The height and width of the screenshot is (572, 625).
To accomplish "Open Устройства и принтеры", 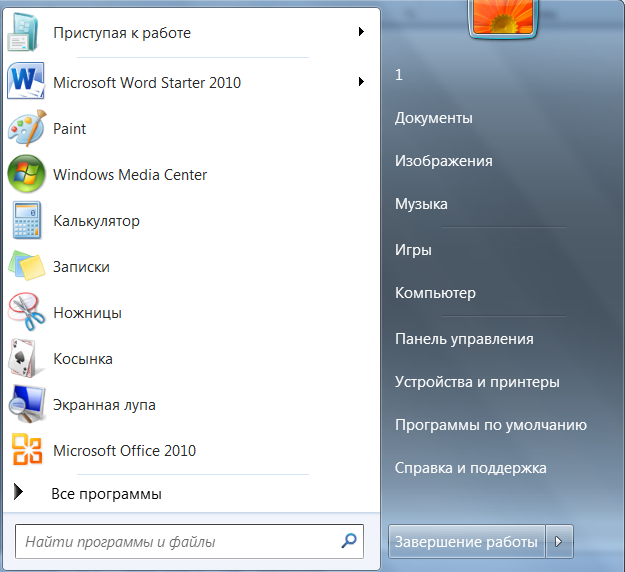I will click(x=477, y=382).
